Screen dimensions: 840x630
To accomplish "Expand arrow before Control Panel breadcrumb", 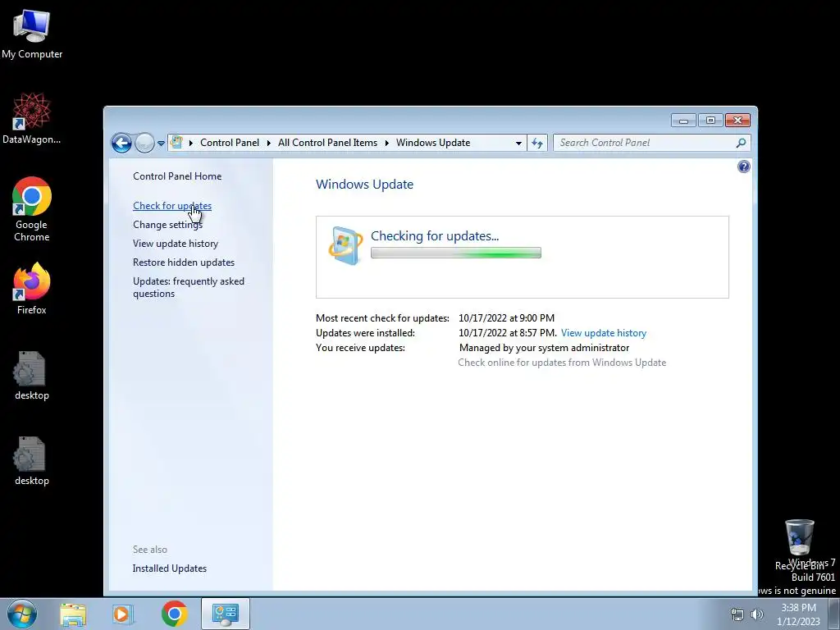I will [x=190, y=143].
